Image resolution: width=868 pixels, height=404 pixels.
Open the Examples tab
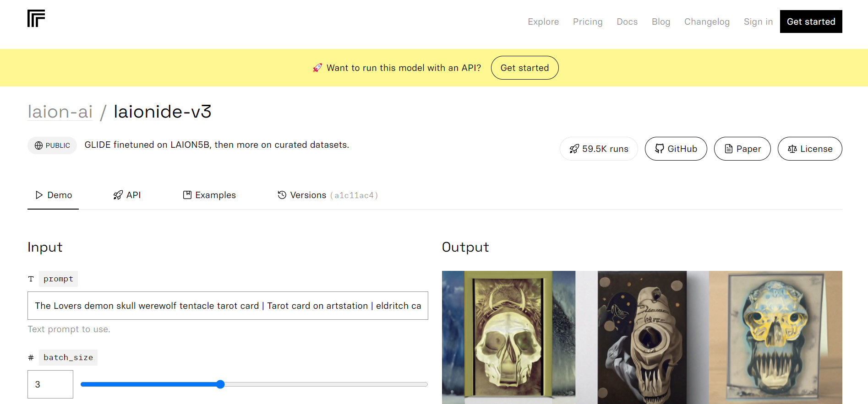tap(209, 195)
